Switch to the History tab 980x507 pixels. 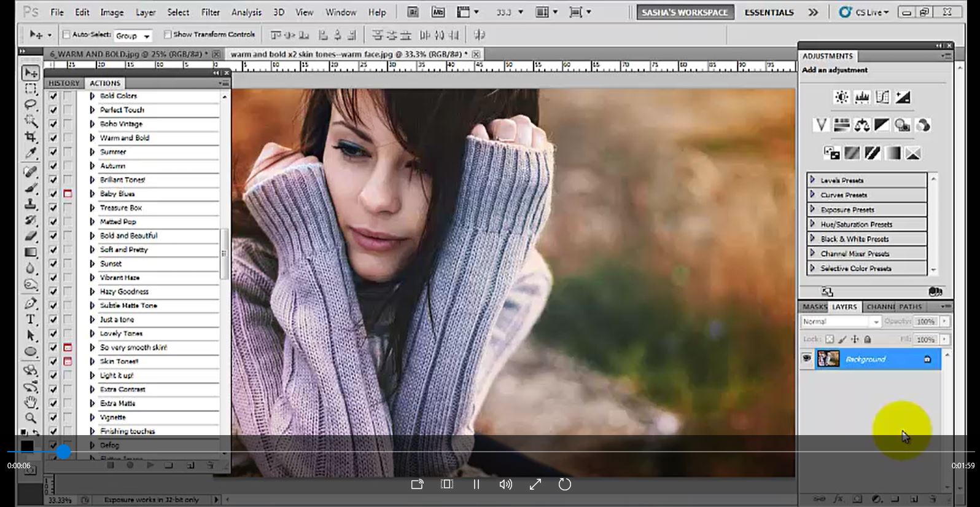coord(64,83)
